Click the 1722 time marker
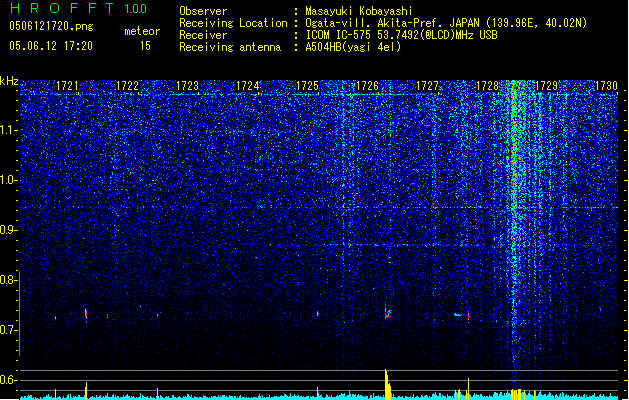Viewport: 629px width, 400px height. point(127,86)
